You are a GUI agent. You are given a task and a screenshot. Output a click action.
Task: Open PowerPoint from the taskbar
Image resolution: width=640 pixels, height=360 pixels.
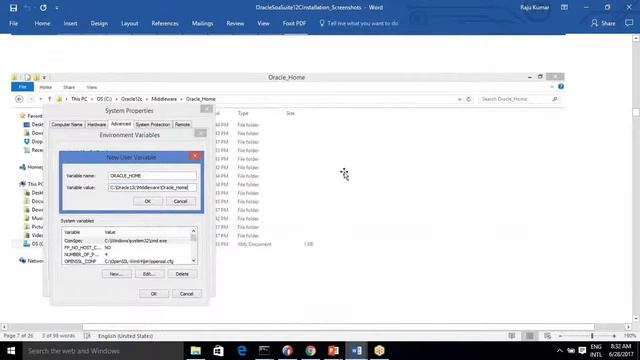[333, 351]
